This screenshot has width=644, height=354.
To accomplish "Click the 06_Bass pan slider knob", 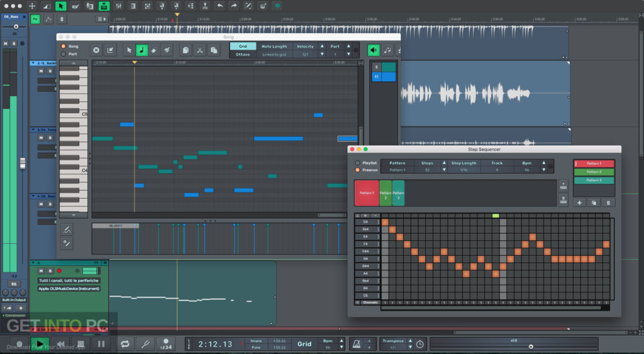I will coord(16,26).
